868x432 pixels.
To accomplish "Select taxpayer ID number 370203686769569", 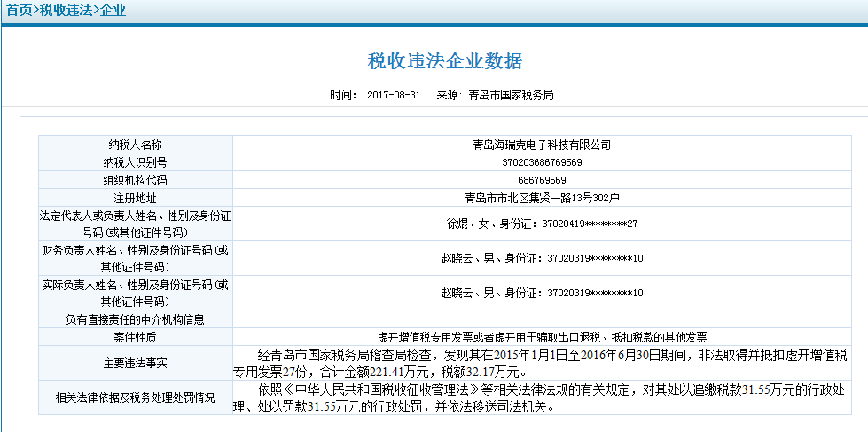I will [542, 162].
